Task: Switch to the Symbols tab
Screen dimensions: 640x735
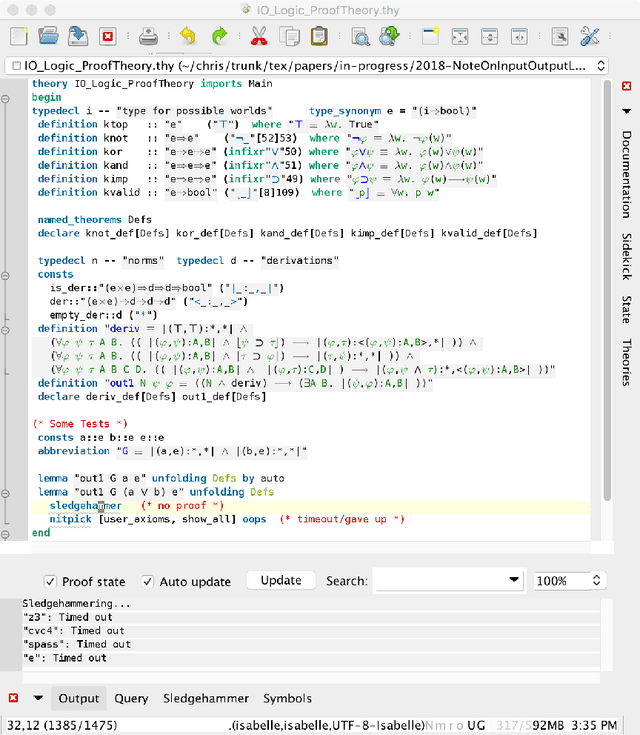Action: click(x=287, y=698)
